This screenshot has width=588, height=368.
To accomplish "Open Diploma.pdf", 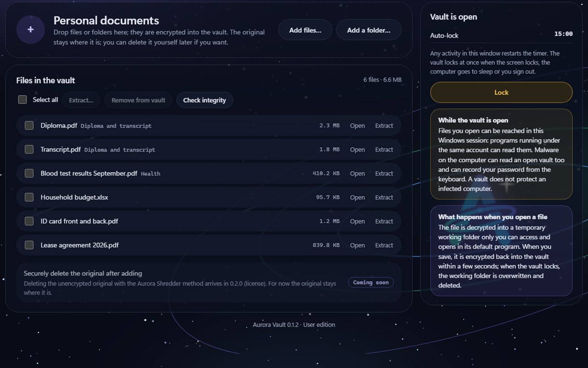I will (357, 126).
